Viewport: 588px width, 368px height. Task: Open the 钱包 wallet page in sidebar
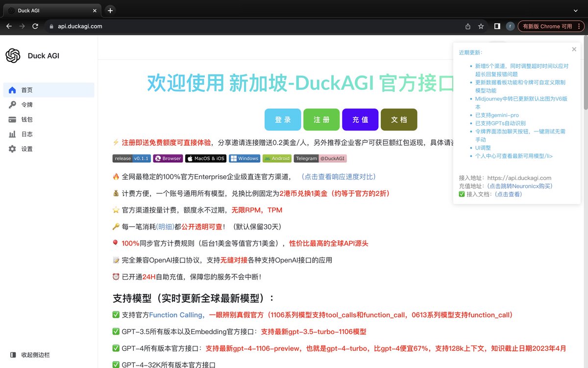point(49,119)
